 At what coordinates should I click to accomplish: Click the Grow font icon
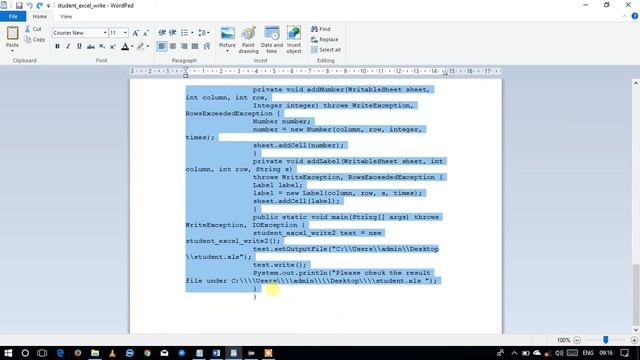136,33
